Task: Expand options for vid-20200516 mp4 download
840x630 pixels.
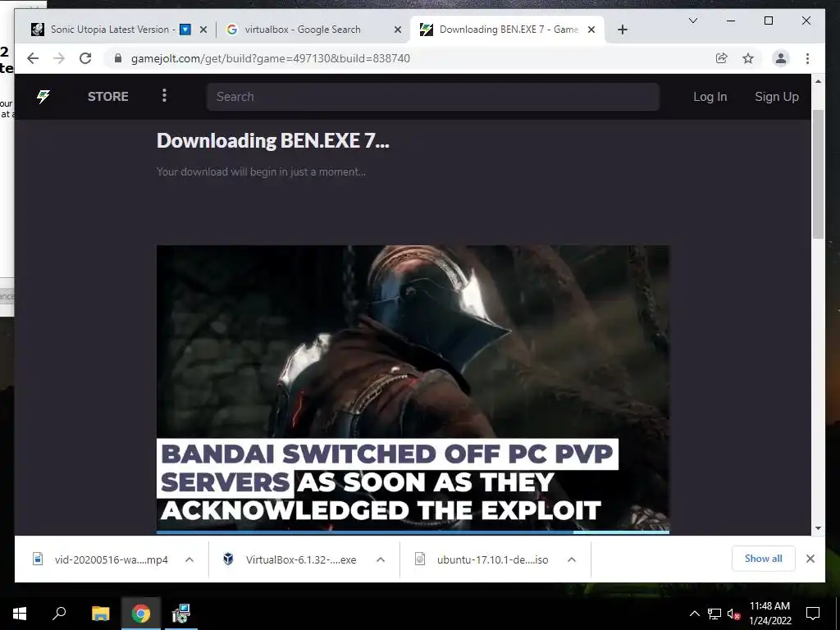Action: 189,559
